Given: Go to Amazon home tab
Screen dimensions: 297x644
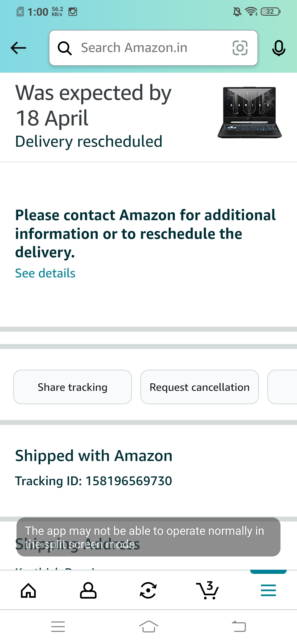Looking at the screenshot, I should 28,591.
